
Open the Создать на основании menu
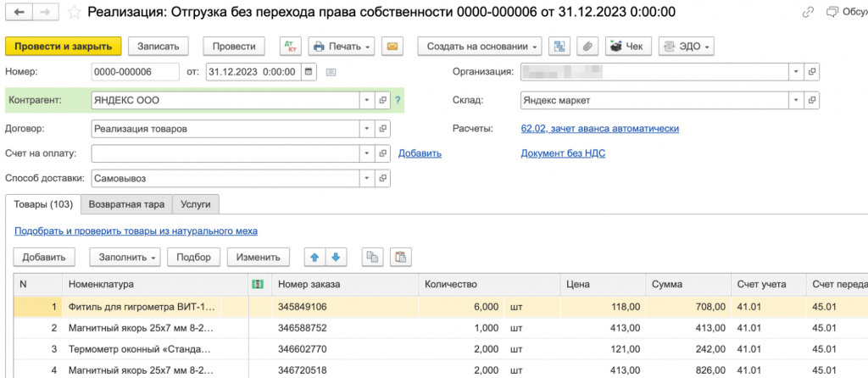click(480, 47)
